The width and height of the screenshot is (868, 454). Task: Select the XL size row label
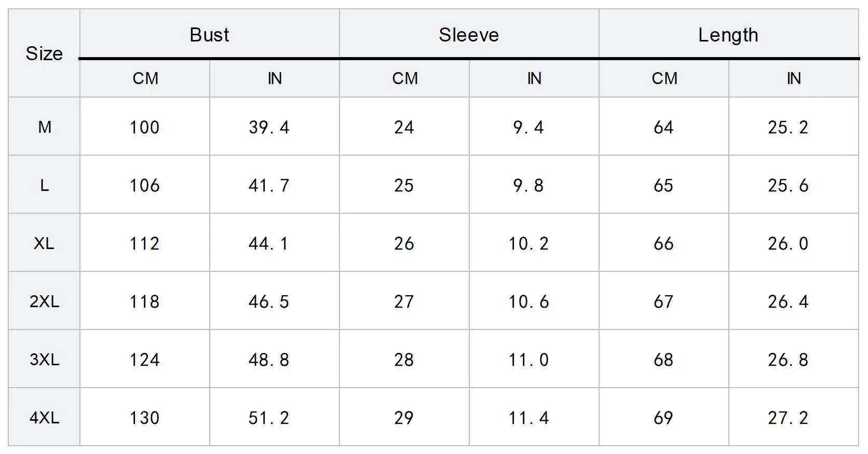pyautogui.click(x=44, y=243)
